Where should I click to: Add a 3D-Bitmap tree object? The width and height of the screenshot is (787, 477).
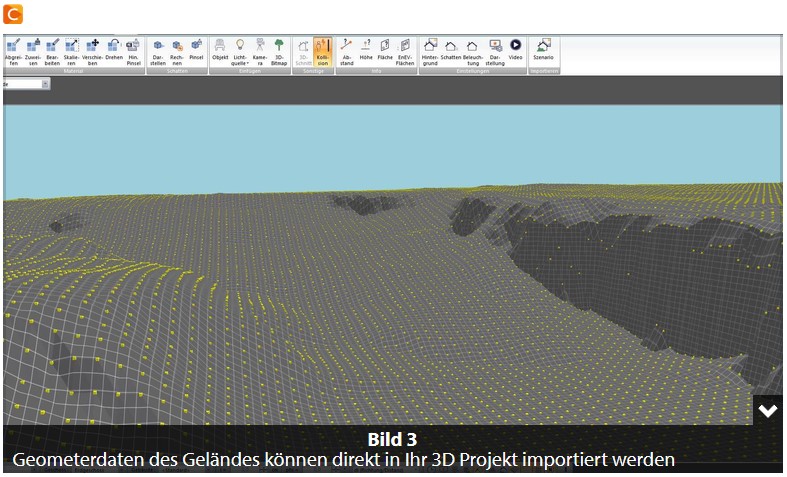[279, 52]
